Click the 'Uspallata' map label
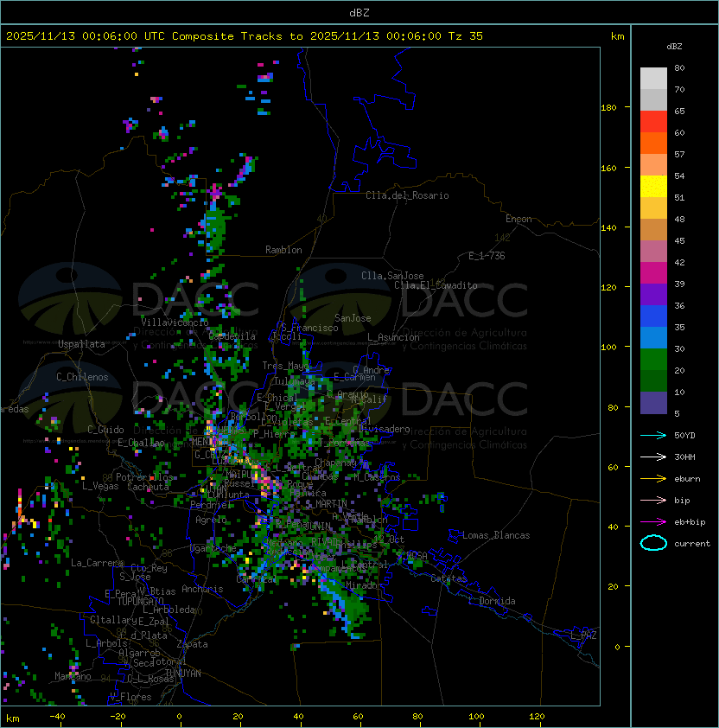This screenshot has height=728, width=719. [x=81, y=344]
